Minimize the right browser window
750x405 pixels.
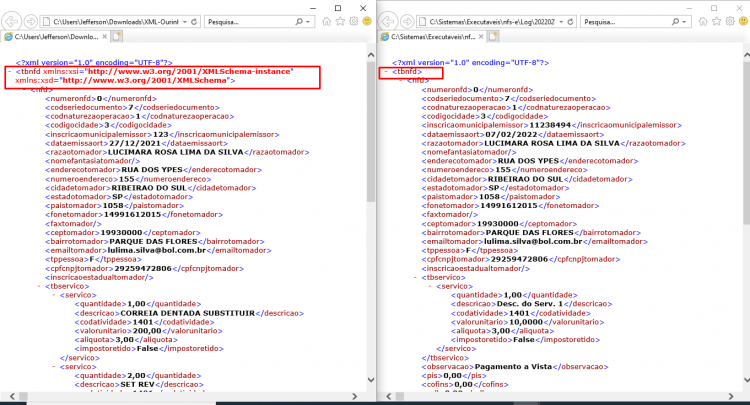(689, 8)
